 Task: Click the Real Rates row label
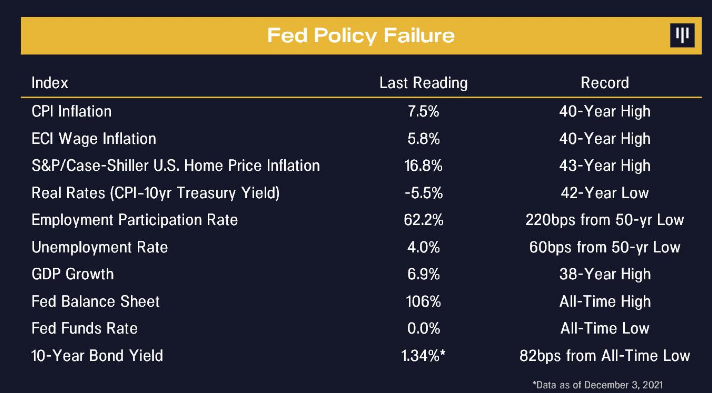point(155,193)
